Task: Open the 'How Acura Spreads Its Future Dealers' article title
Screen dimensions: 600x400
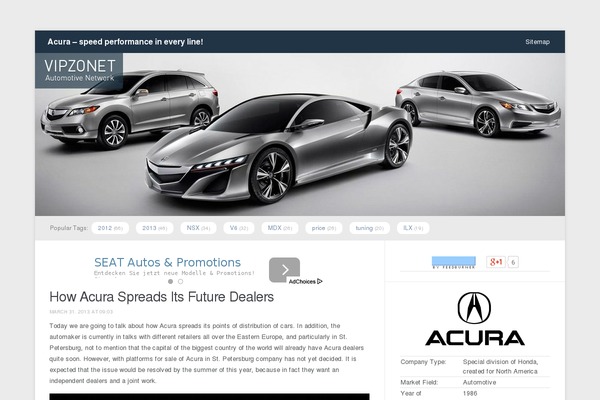Action: click(161, 297)
